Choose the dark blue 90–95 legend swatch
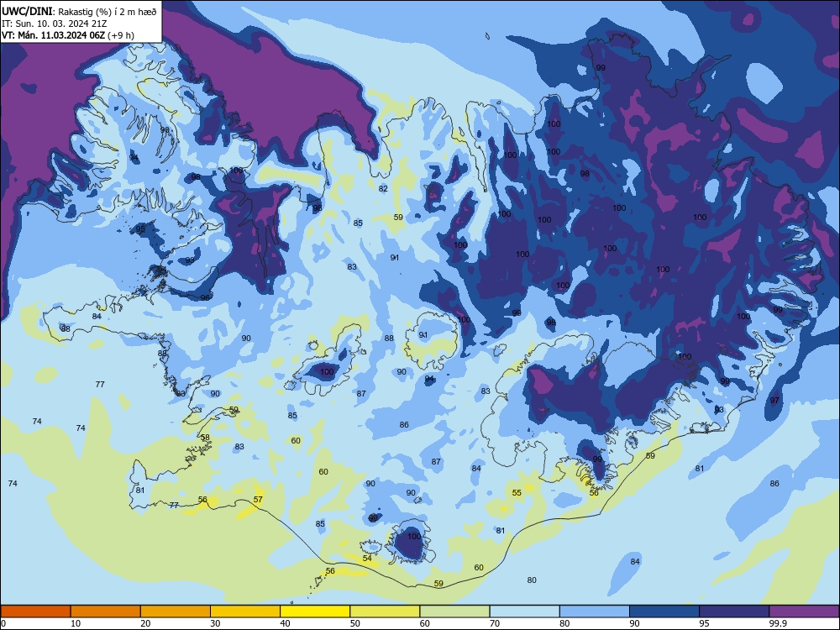Image resolution: width=840 pixels, height=630 pixels. click(664, 612)
